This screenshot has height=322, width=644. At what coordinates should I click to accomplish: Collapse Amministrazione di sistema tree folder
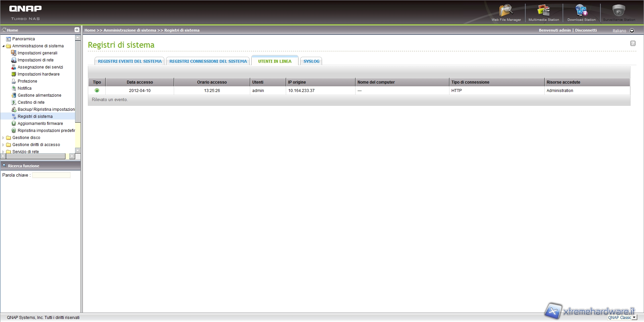tap(3, 46)
